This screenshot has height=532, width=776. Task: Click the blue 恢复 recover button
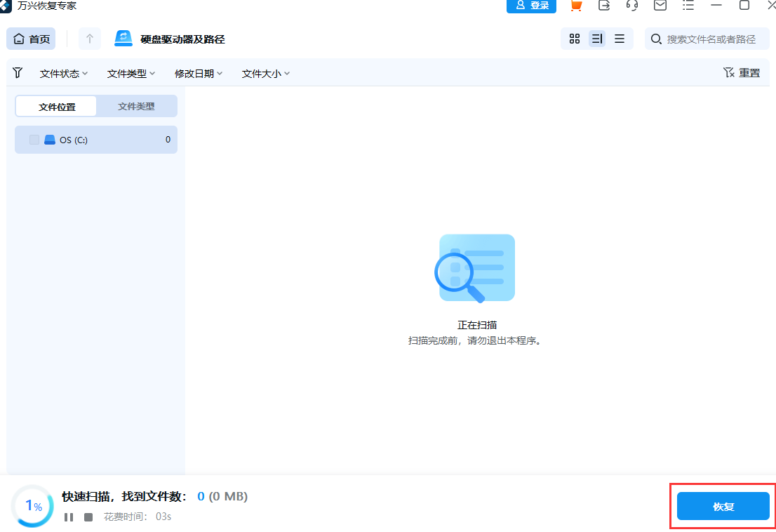[722, 506]
